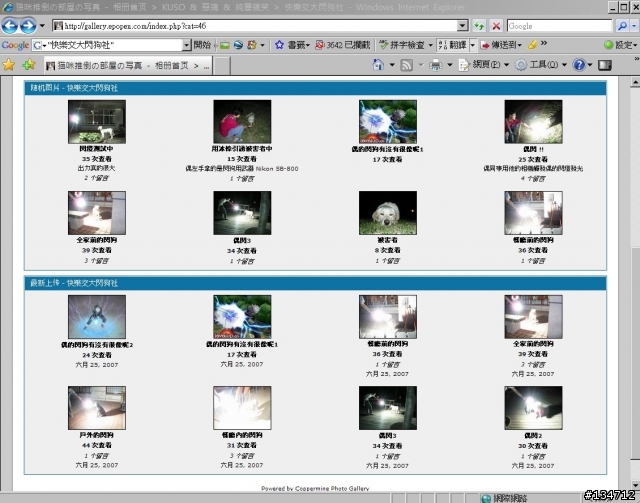Click the magnifier search icon beside the search box
The image size is (640, 503).
coord(622,26)
